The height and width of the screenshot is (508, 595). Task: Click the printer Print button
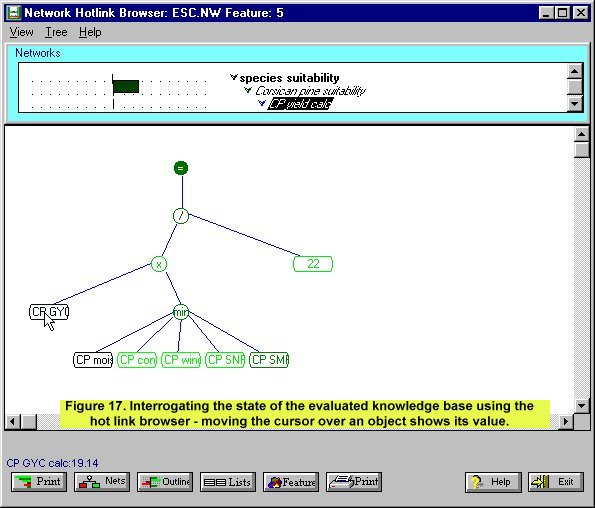354,482
